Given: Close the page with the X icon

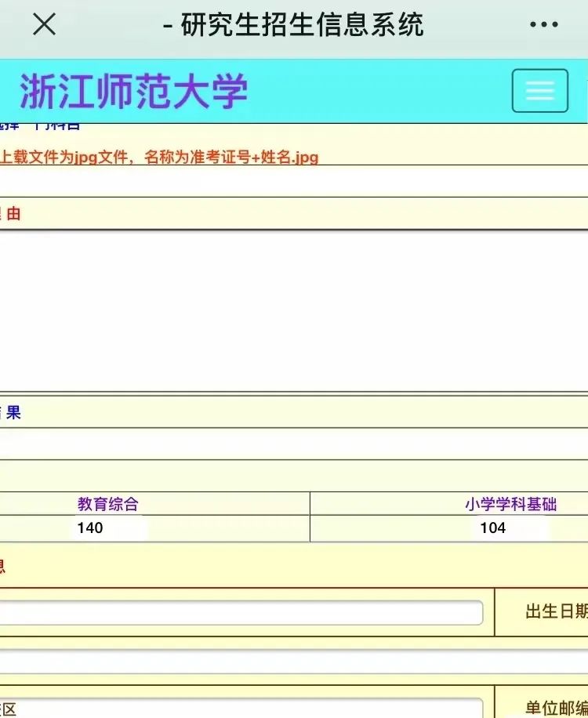Looking at the screenshot, I should [44, 25].
